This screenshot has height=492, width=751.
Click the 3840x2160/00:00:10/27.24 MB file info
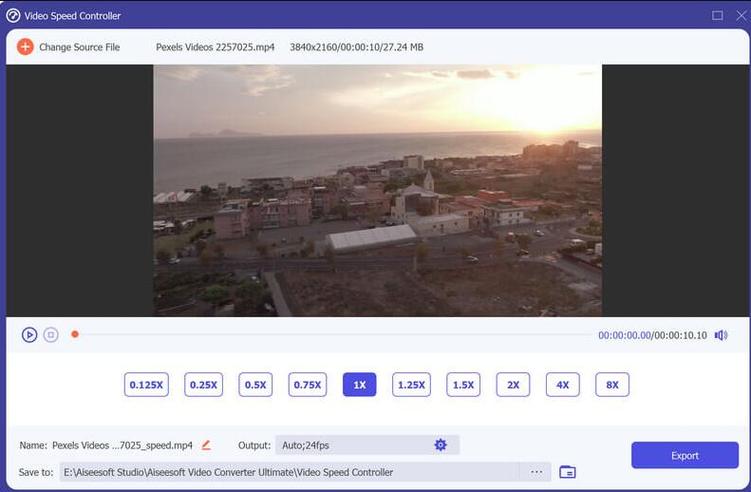tap(356, 47)
